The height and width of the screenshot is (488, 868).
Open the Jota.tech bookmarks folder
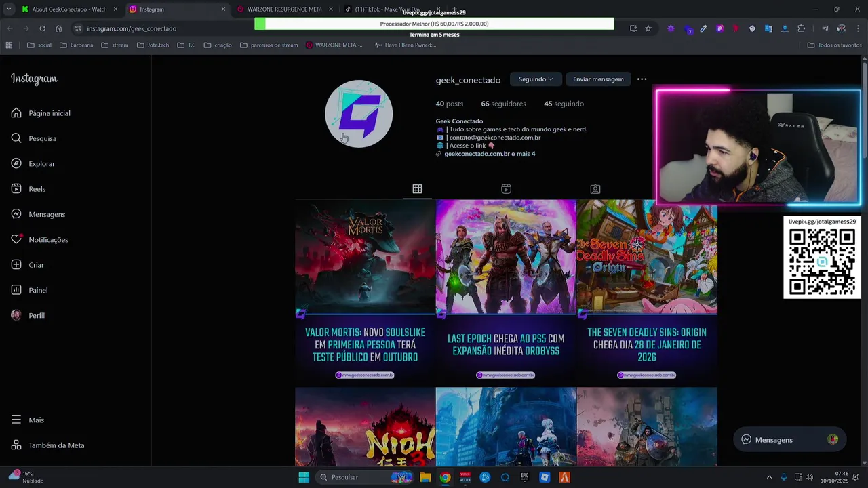153,45
